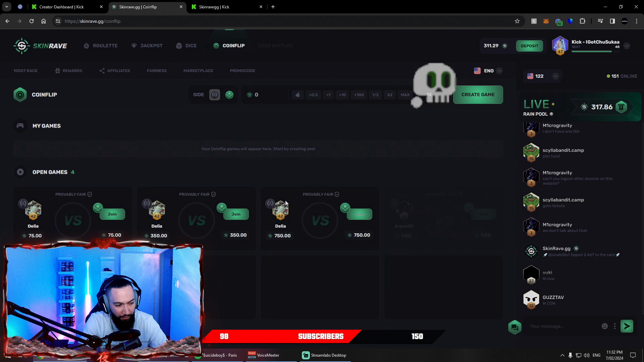Expand the account dropdown next to username
Viewport: 644px width, 362px height.
627,46
